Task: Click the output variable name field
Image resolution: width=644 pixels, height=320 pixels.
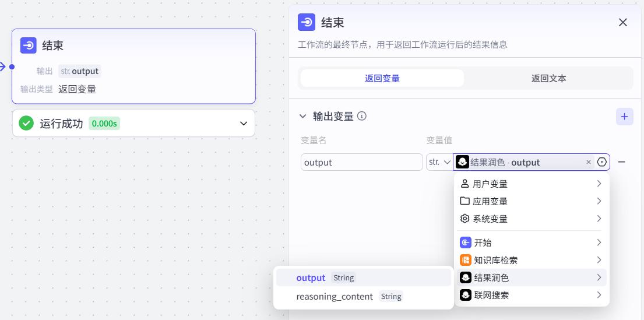Action: [361, 162]
